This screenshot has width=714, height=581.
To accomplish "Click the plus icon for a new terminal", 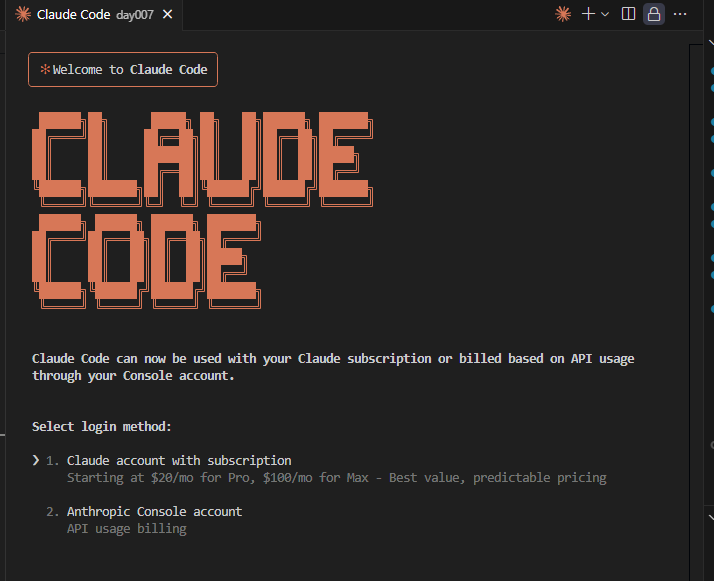I will tap(588, 14).
